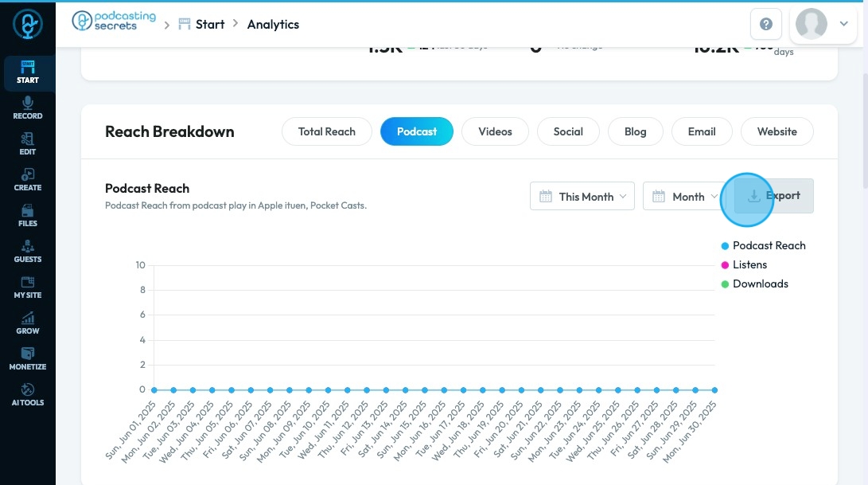Screen dimensions: 868x485
Task: Open the Guests section in sidebar
Action: point(28,252)
